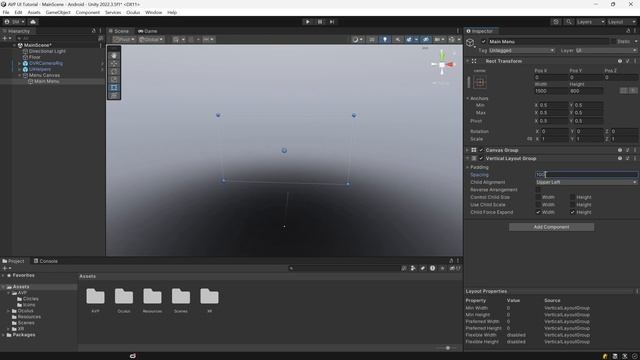Click the Step frame button

pos(332,22)
